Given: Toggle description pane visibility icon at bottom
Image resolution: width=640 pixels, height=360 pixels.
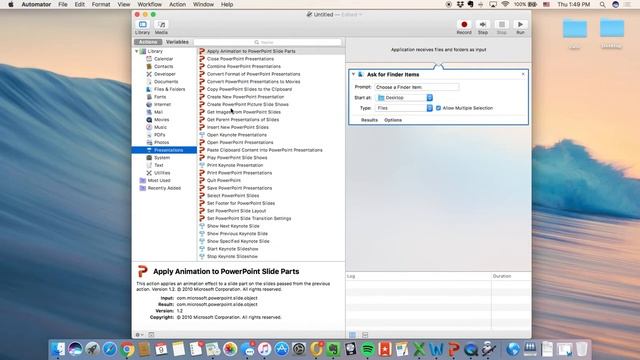Looking at the screenshot, I should (151, 335).
